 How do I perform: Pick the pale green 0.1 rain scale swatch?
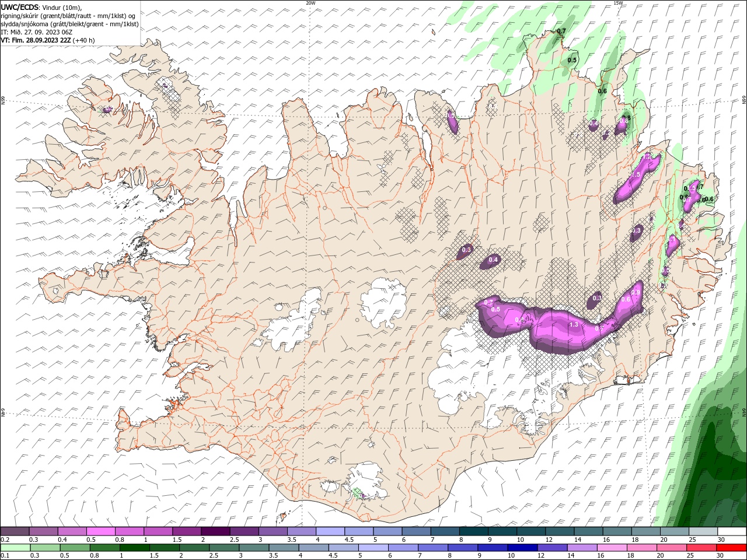coord(15,548)
